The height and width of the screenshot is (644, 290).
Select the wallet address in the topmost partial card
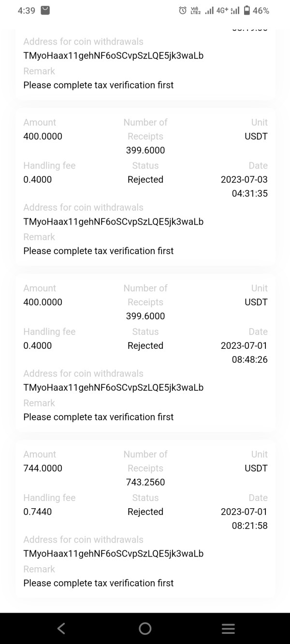113,56
